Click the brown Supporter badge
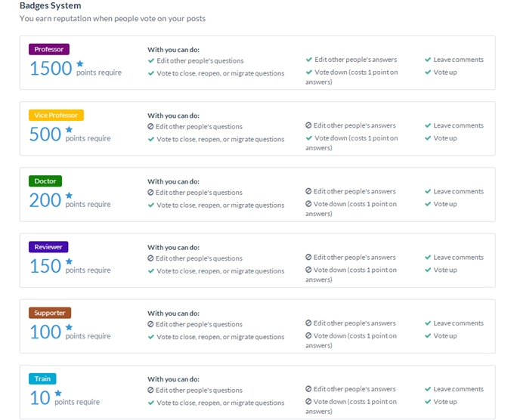This screenshot has height=420, width=514. coord(51,312)
